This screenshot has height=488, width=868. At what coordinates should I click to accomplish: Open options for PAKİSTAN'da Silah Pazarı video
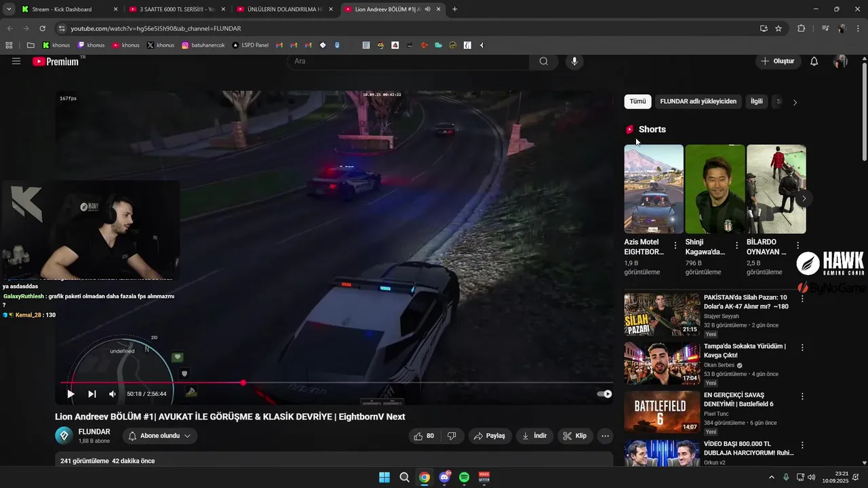(802, 298)
